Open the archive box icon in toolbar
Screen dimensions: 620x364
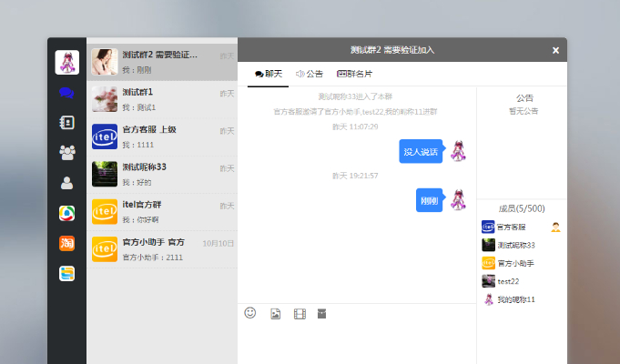(322, 314)
